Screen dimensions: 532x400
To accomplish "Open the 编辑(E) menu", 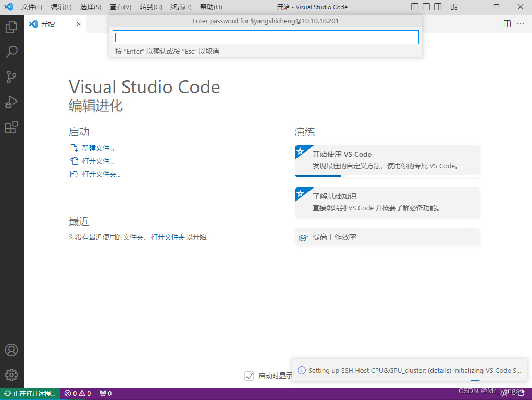I will click(61, 7).
